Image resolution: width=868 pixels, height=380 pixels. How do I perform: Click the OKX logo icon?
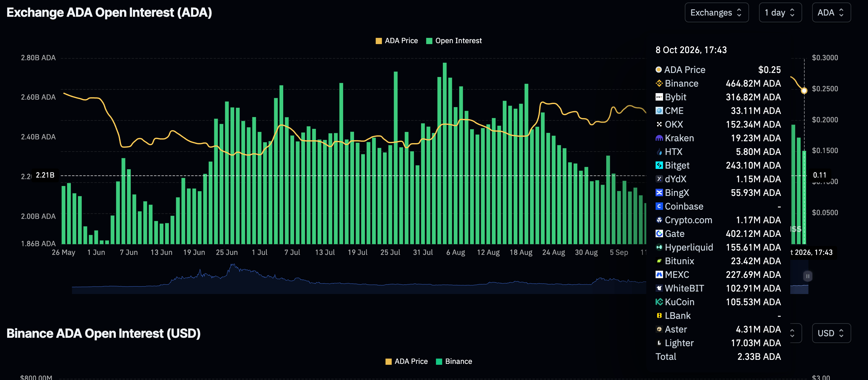coord(659,124)
